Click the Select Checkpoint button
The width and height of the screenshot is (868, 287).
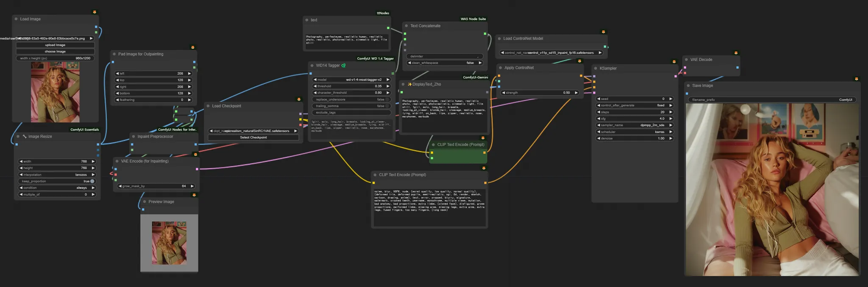[253, 137]
